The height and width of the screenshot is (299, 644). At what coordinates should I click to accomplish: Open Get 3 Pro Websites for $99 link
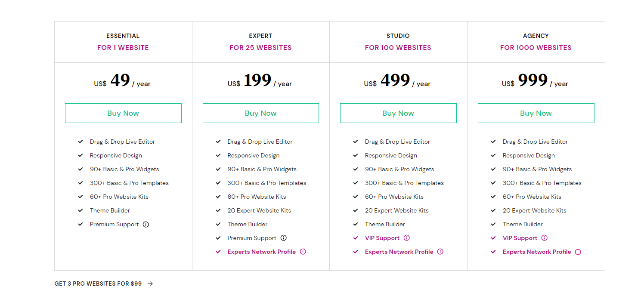pyautogui.click(x=98, y=284)
